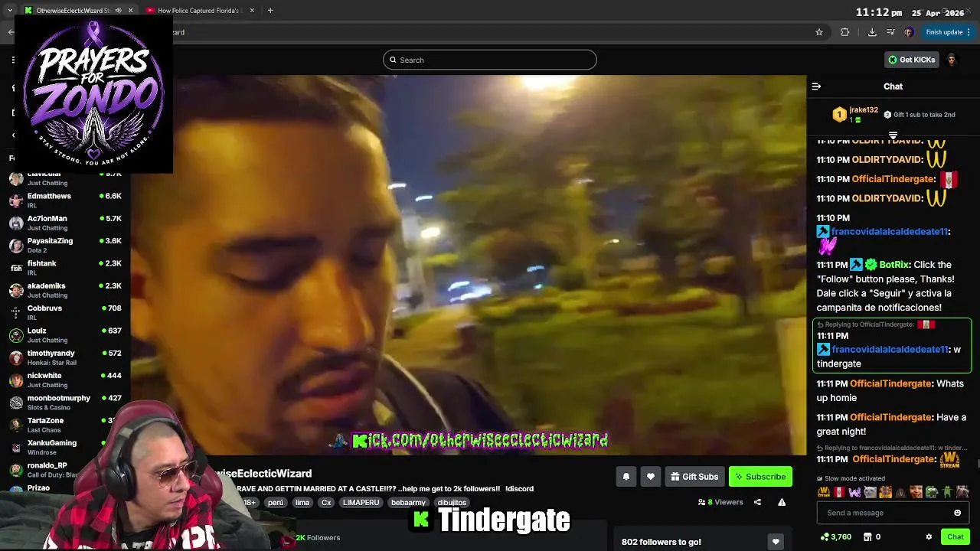Follow the channel with heart button

[x=650, y=477]
